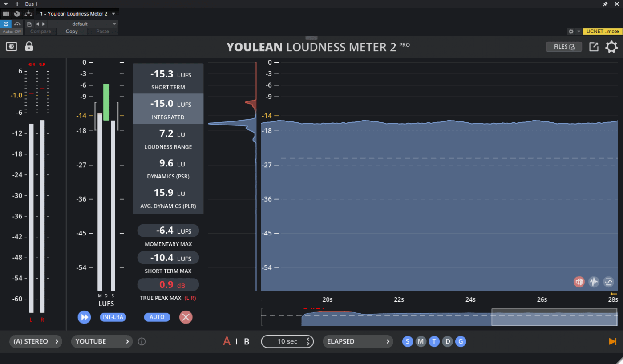Go to next preset arrow
623x364 pixels.
(44, 24)
